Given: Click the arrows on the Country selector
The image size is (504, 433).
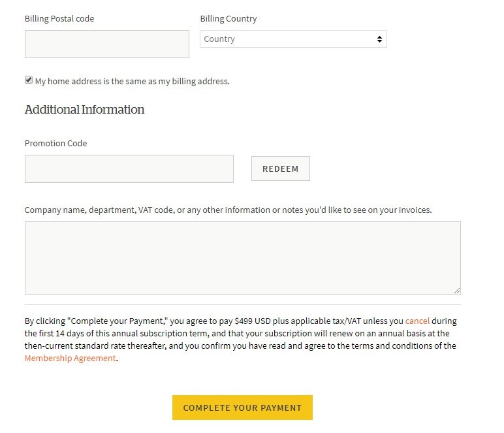Looking at the screenshot, I should point(379,39).
